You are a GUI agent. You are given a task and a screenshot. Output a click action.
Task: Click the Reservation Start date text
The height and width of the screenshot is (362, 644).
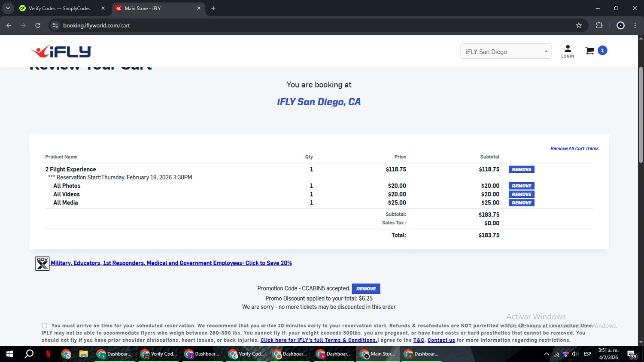tap(120, 177)
